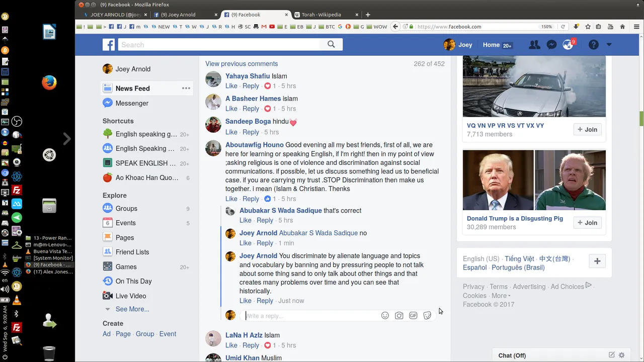Attach a photo using camera icon
The width and height of the screenshot is (644, 362).
pos(399,316)
